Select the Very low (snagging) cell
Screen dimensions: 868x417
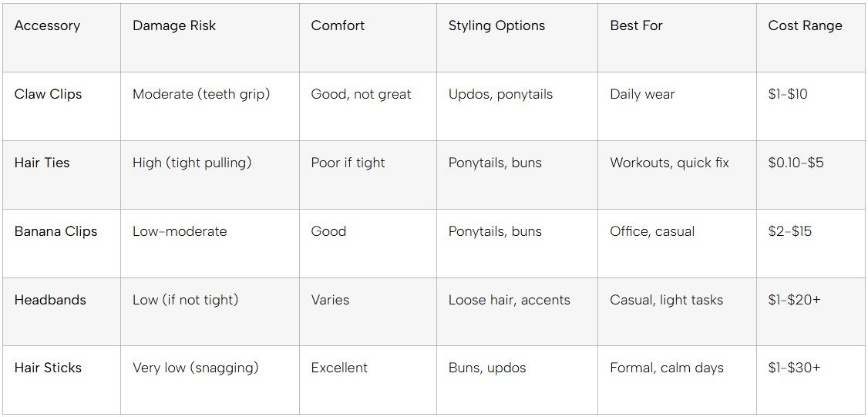195,368
